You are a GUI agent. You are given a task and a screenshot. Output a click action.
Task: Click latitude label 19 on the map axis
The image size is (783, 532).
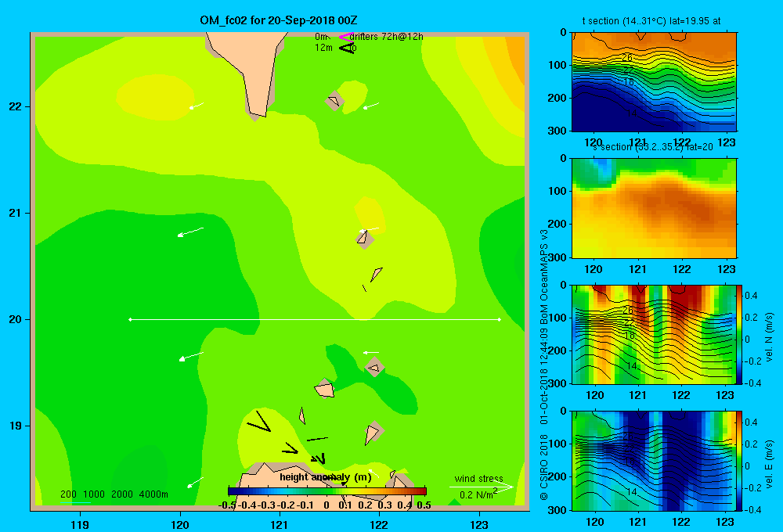click(x=15, y=426)
